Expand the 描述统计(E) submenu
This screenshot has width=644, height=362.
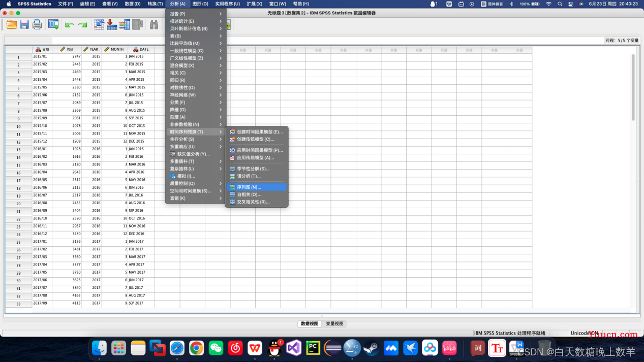[x=196, y=21]
